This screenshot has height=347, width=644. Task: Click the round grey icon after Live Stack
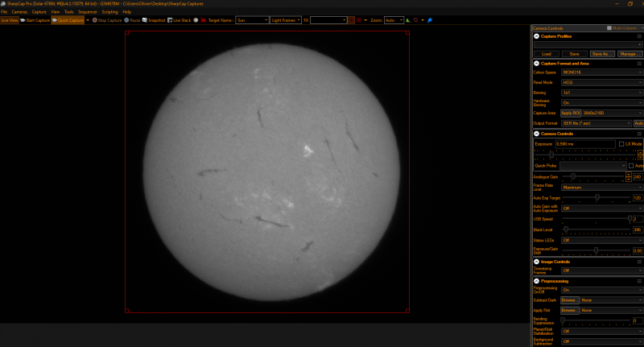tap(196, 20)
